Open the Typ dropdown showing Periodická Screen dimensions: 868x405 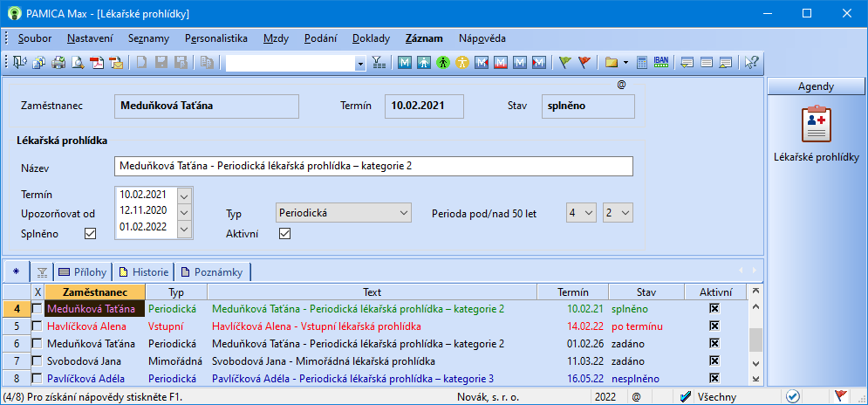343,213
